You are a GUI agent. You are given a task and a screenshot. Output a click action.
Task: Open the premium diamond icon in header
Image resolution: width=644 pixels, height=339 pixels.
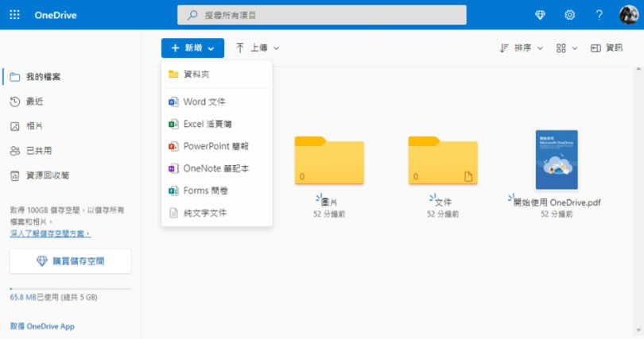coord(540,15)
